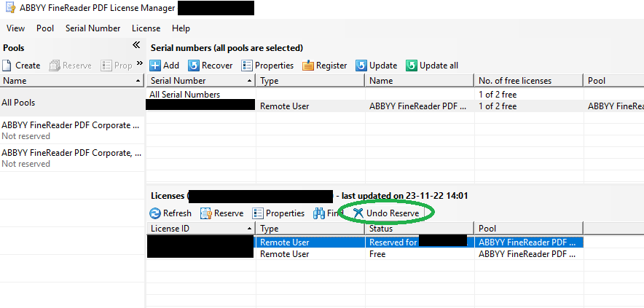
Task: Click the serial numbers Name column header
Action: [x=420, y=81]
